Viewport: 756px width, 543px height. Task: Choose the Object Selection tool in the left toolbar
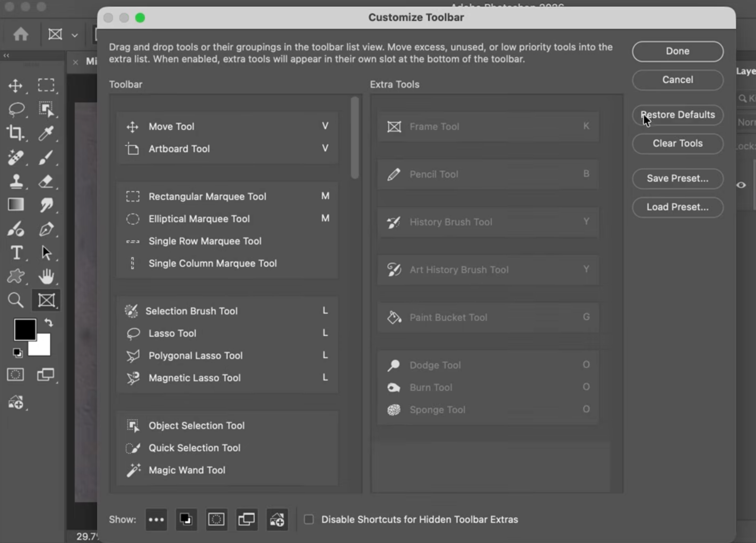point(46,109)
